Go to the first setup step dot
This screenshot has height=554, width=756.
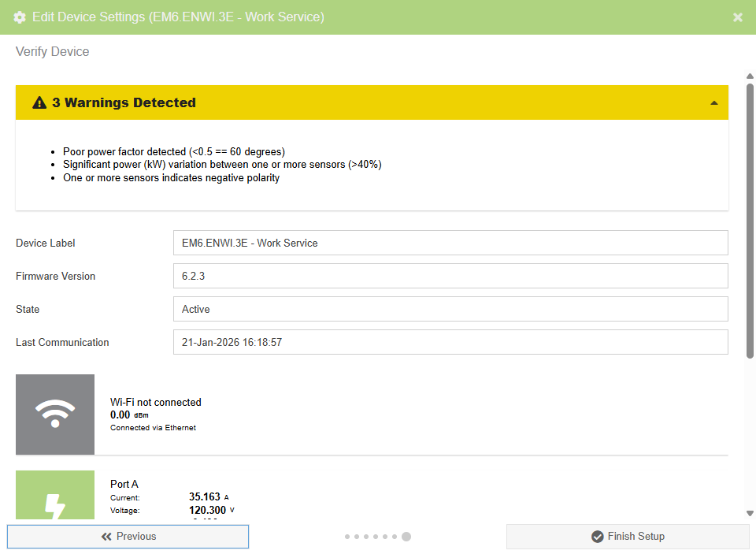coord(347,537)
